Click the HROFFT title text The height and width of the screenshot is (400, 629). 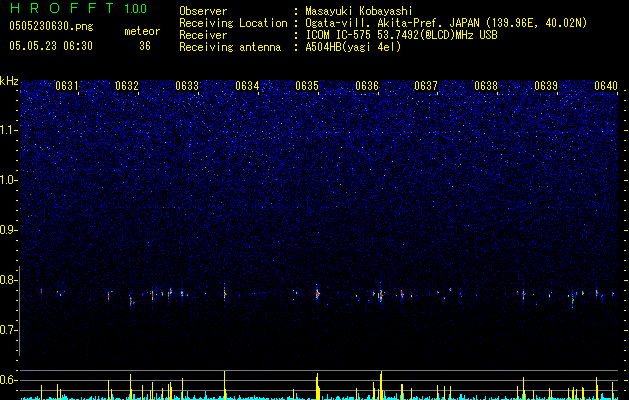pos(62,8)
